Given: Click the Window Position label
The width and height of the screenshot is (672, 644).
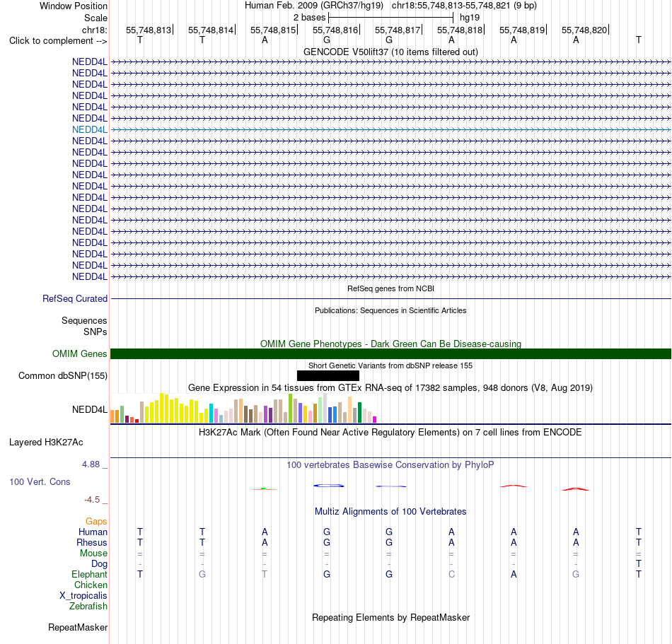Looking at the screenshot, I should (74, 6).
